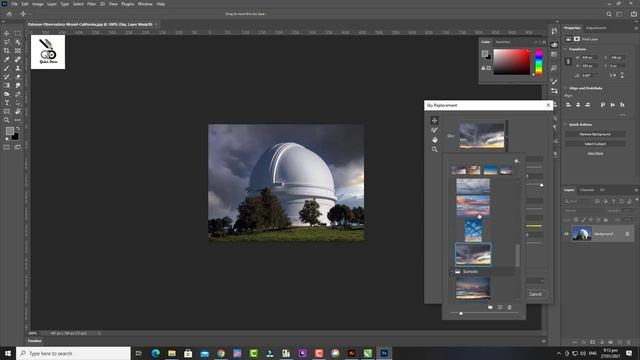Viewport: 640px width, 360px height.
Task: Reset default foreground and background colors
Action: 7,139
